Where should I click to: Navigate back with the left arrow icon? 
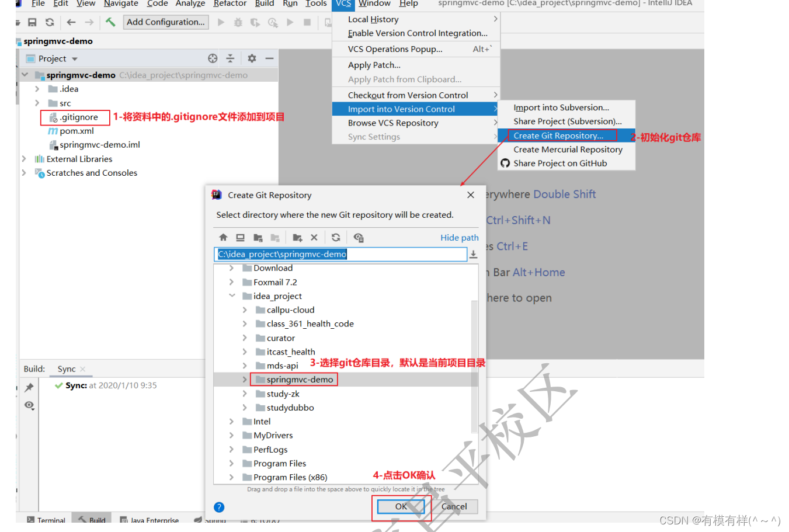pos(71,22)
